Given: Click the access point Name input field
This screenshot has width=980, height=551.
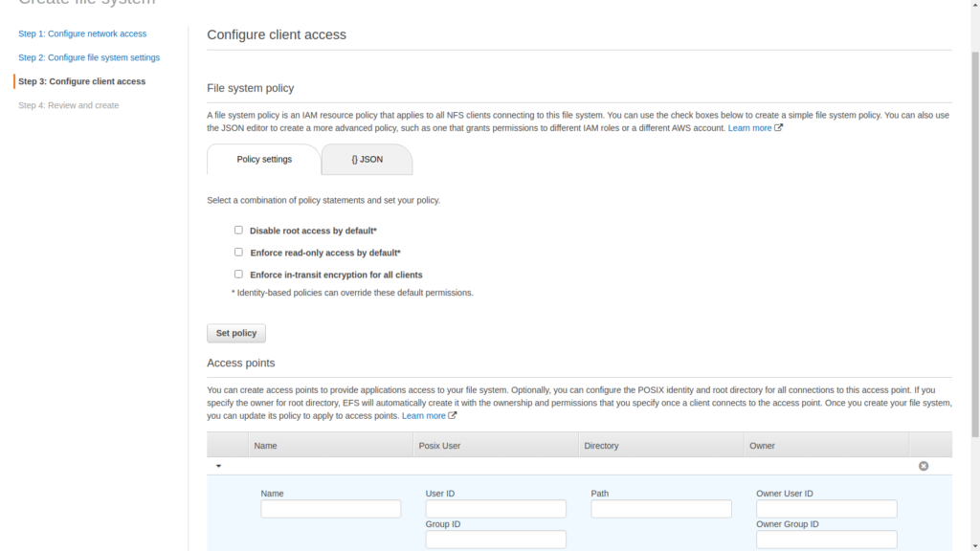Looking at the screenshot, I should click(x=330, y=509).
